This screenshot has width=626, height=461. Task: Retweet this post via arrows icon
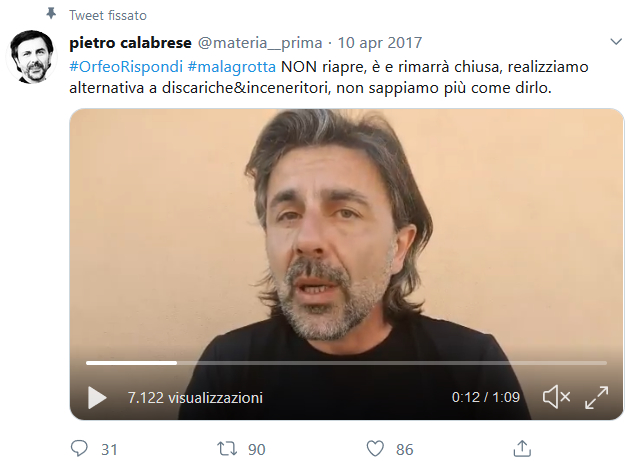point(227,449)
